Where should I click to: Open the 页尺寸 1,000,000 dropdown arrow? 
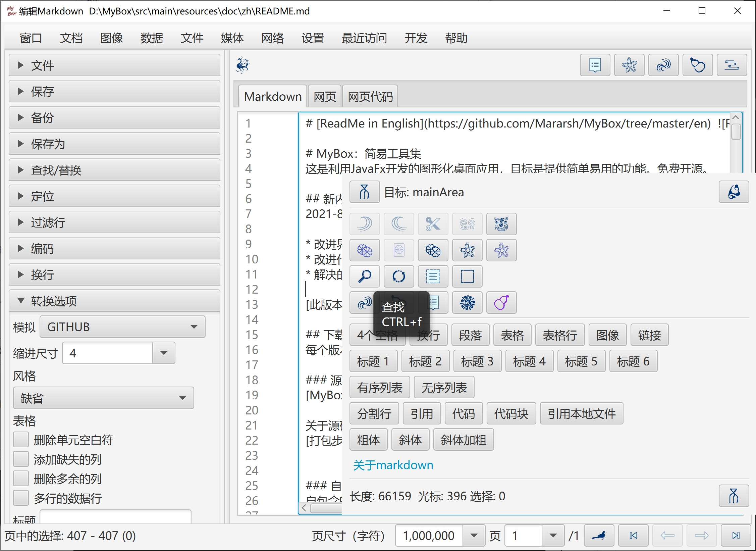click(x=474, y=535)
